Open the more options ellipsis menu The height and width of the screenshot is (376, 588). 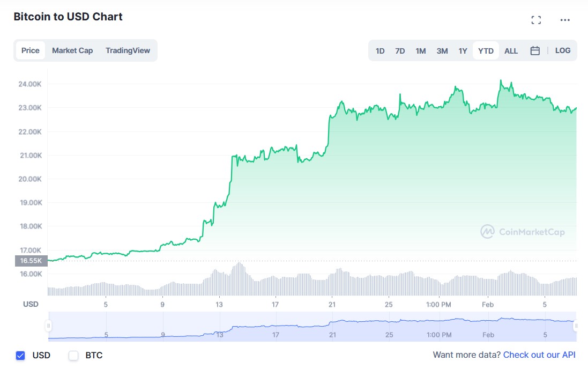pos(565,20)
